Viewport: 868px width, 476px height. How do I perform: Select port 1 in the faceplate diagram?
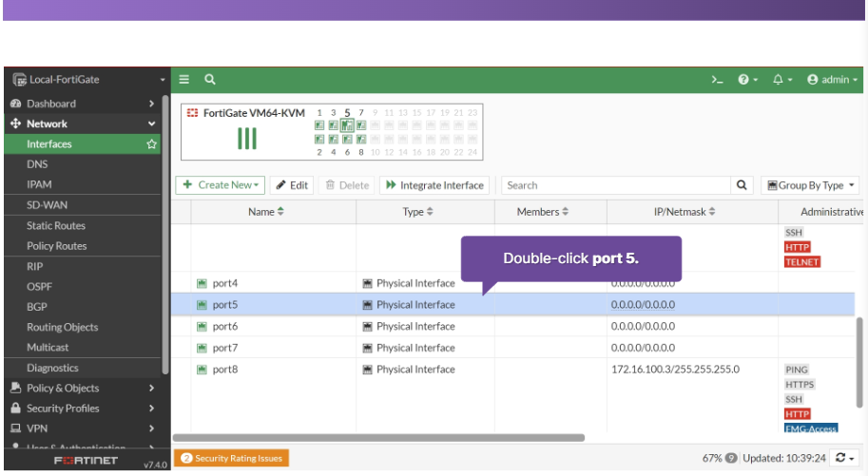point(319,125)
